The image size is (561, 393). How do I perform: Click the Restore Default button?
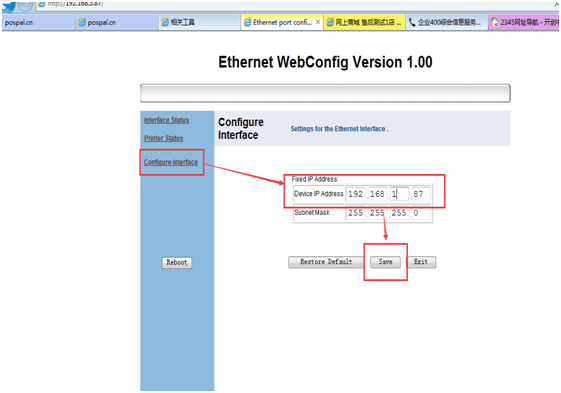tap(326, 262)
